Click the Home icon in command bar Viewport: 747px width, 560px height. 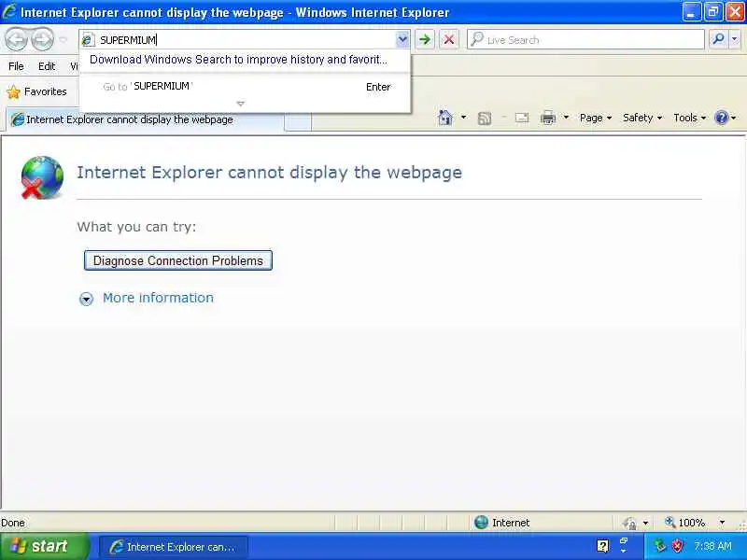pyautogui.click(x=445, y=118)
